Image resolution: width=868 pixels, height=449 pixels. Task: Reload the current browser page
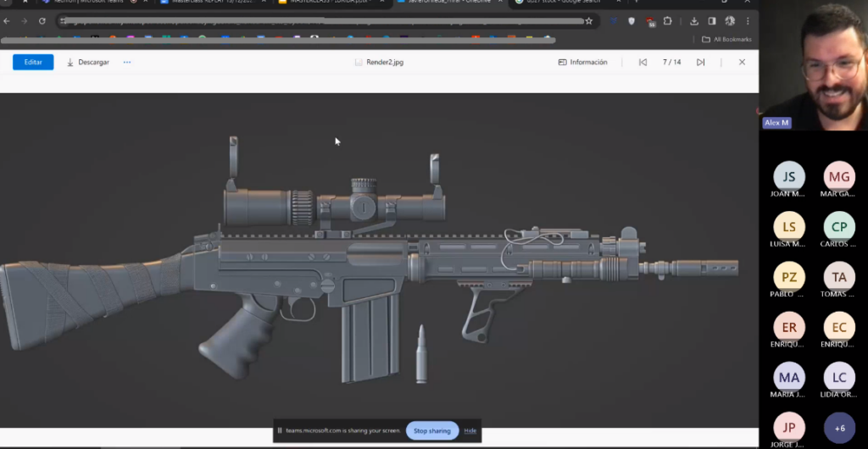(x=42, y=21)
